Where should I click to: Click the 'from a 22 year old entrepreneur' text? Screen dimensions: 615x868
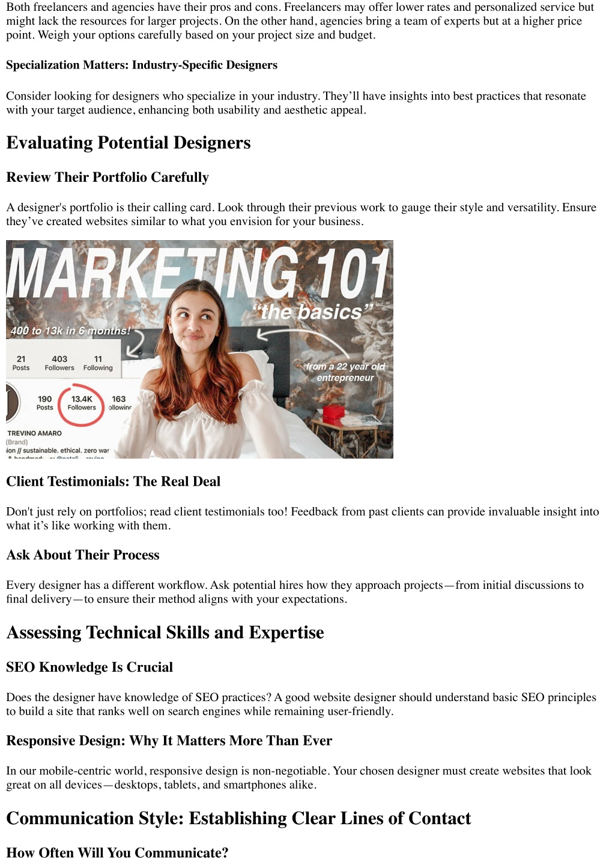[345, 372]
